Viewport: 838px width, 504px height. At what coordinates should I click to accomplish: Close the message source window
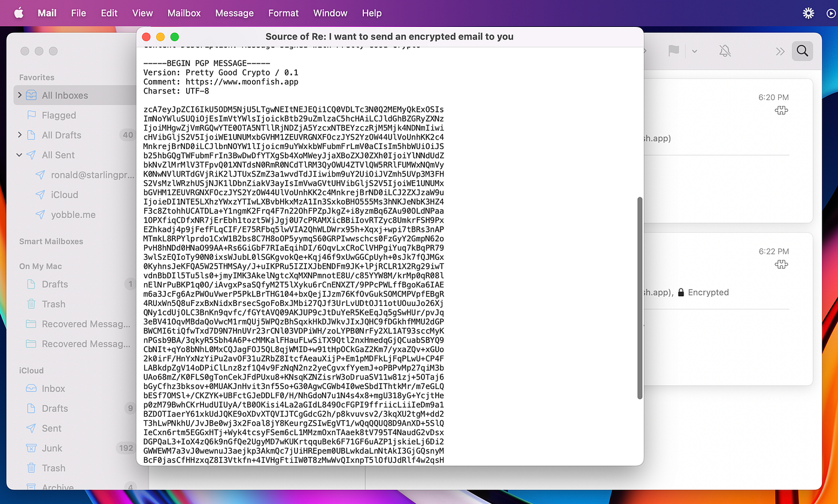tap(146, 37)
